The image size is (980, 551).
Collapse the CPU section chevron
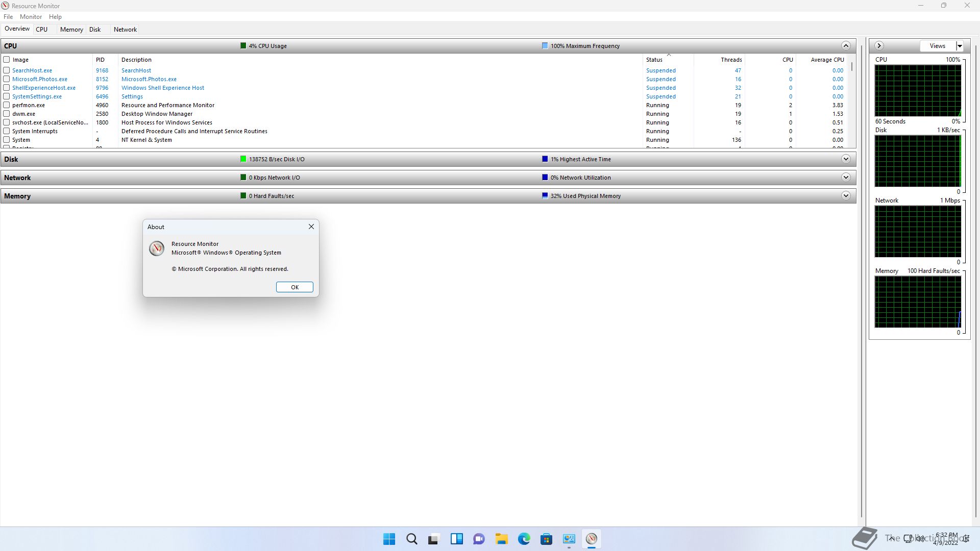(x=846, y=46)
